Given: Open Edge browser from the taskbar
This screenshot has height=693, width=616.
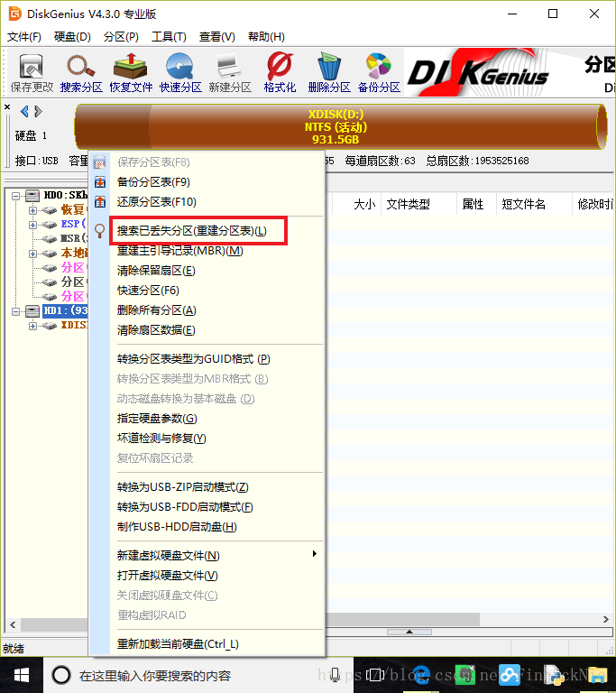Looking at the screenshot, I should coord(420,675).
